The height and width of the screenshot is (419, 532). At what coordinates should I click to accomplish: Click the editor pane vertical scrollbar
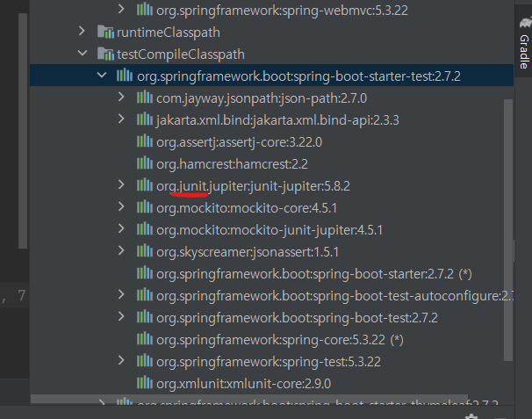click(23, 131)
